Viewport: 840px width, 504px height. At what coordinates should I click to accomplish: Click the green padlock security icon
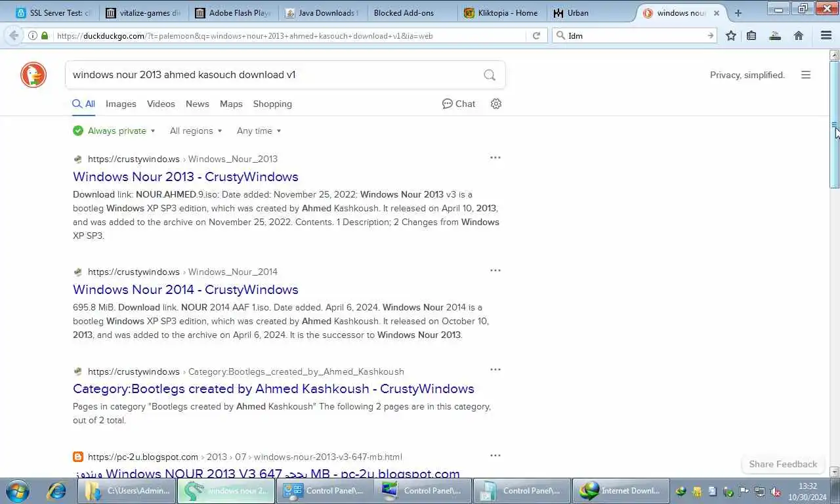point(45,35)
